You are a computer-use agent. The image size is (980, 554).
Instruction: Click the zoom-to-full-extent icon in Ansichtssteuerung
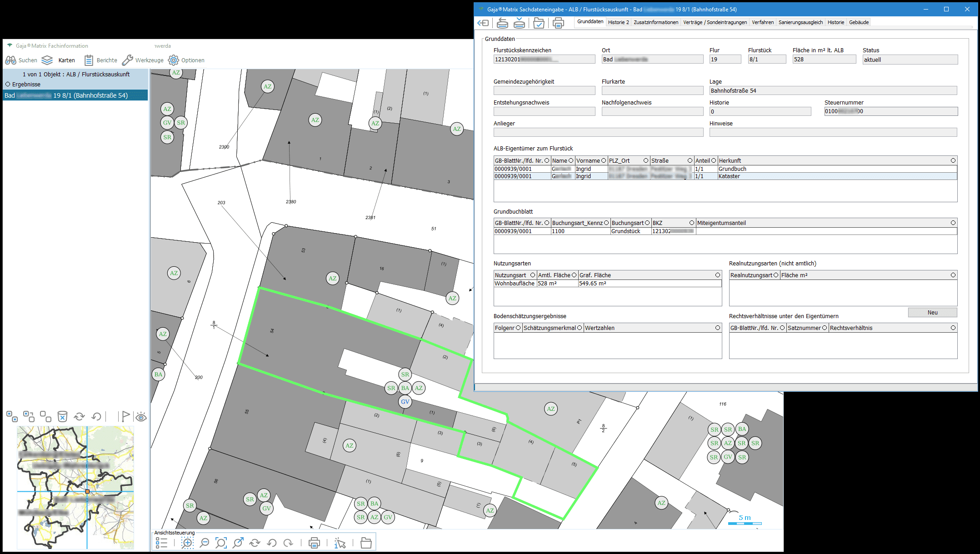(x=221, y=543)
